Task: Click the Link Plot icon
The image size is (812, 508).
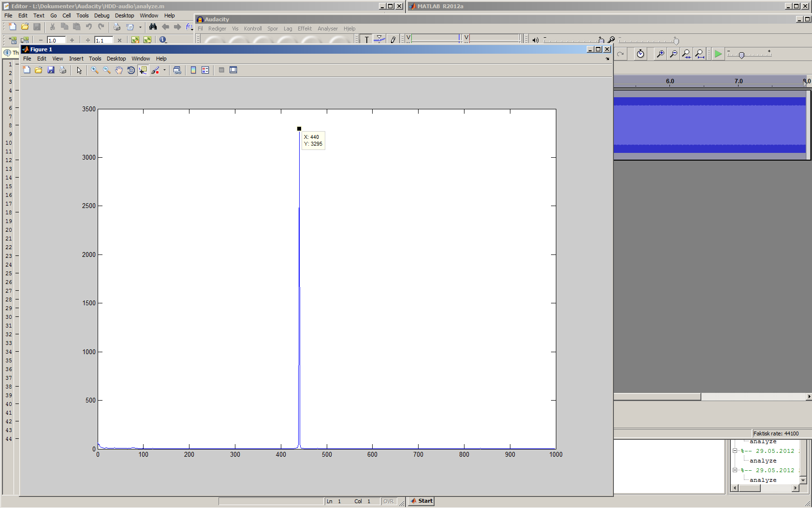Action: [177, 70]
